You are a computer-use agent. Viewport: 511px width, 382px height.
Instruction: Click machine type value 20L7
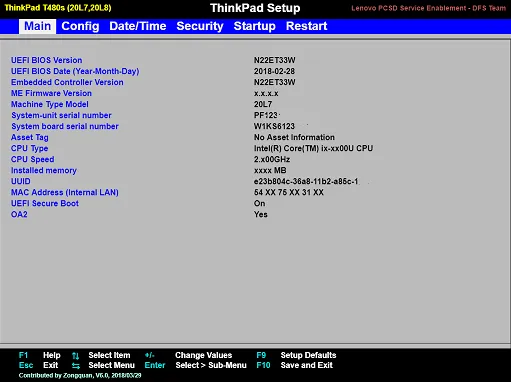pos(263,104)
